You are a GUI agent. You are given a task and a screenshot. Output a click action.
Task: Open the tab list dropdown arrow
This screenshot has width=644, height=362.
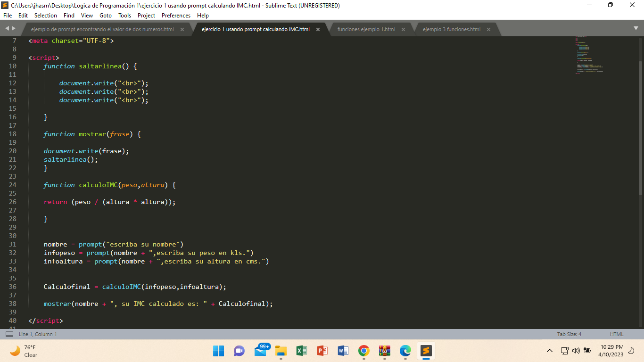pyautogui.click(x=636, y=28)
